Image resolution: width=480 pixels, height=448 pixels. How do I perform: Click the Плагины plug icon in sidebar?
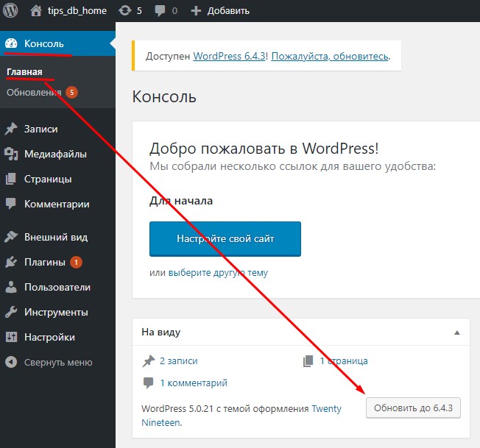11,262
